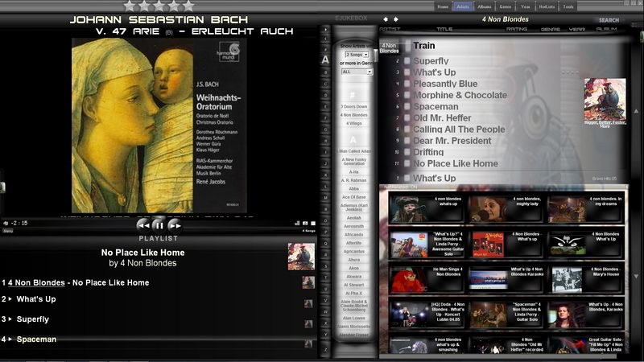Click the top arrow of the alphabet strip
Image resolution: width=644 pixels, height=362 pixels.
(x=326, y=30)
